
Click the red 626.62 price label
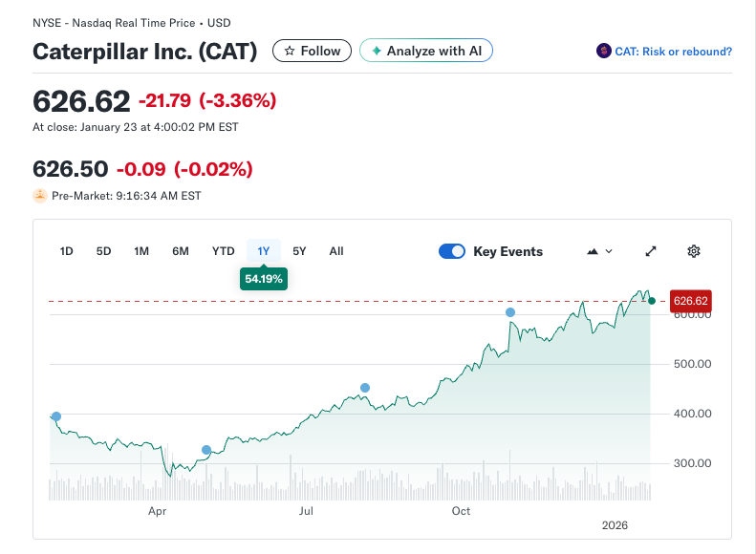691,301
